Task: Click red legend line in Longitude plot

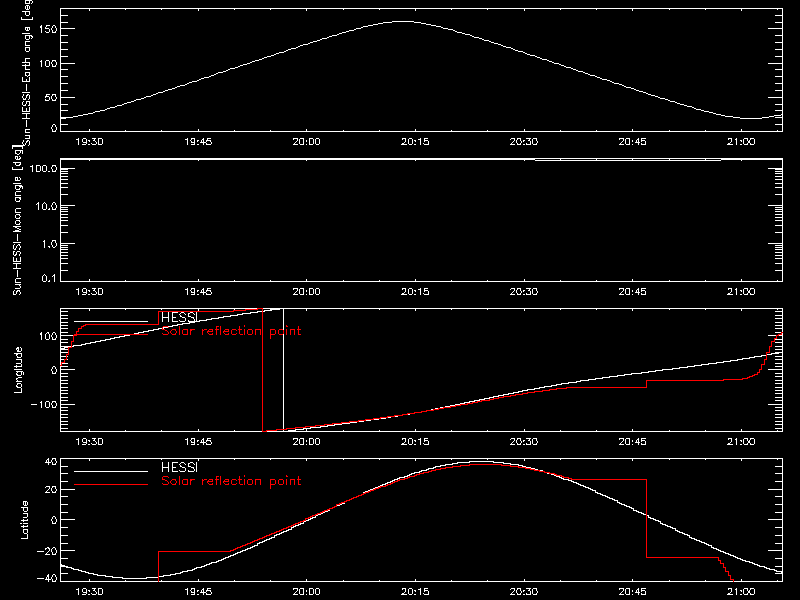Action: click(111, 335)
